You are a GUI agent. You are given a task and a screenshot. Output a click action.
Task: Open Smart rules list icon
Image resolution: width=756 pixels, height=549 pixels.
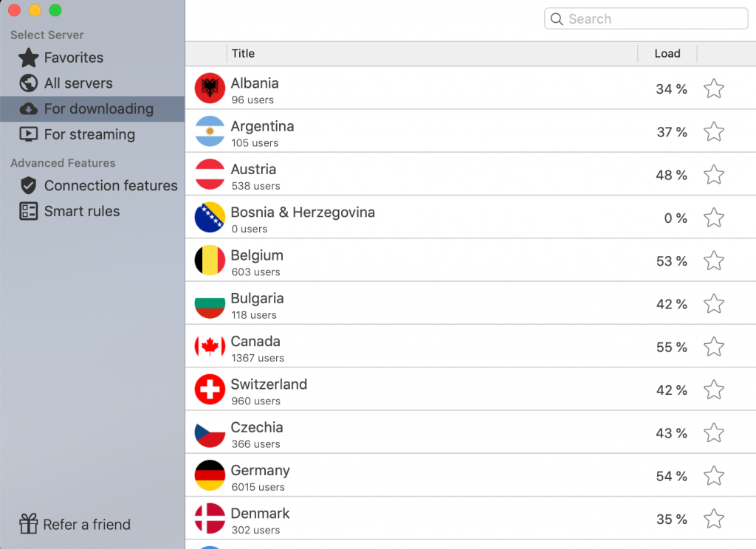coord(29,211)
